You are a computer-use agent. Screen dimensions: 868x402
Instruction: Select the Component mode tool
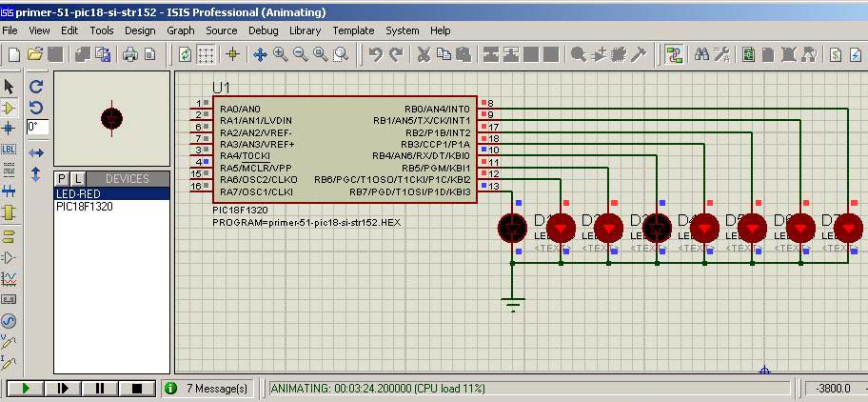click(10, 108)
